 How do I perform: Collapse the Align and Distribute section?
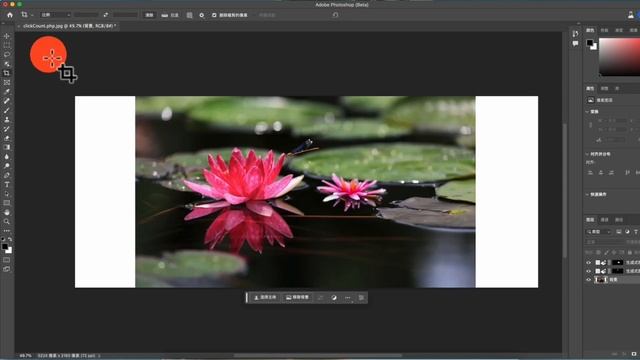pyautogui.click(x=587, y=154)
